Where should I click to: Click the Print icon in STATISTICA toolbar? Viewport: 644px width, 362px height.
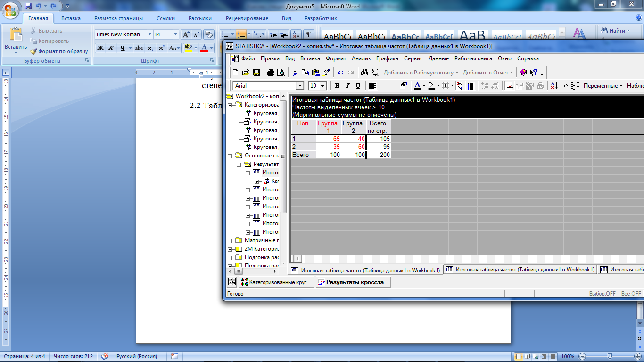pos(271,73)
